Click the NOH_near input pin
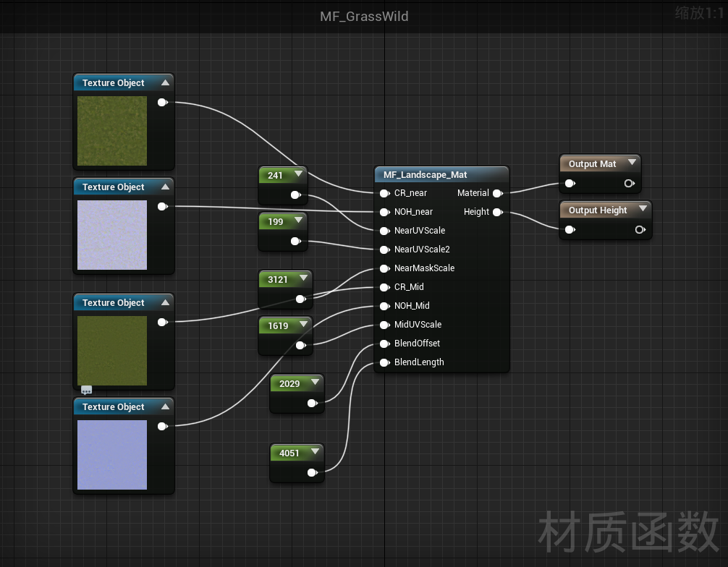This screenshot has width=728, height=567. (384, 212)
